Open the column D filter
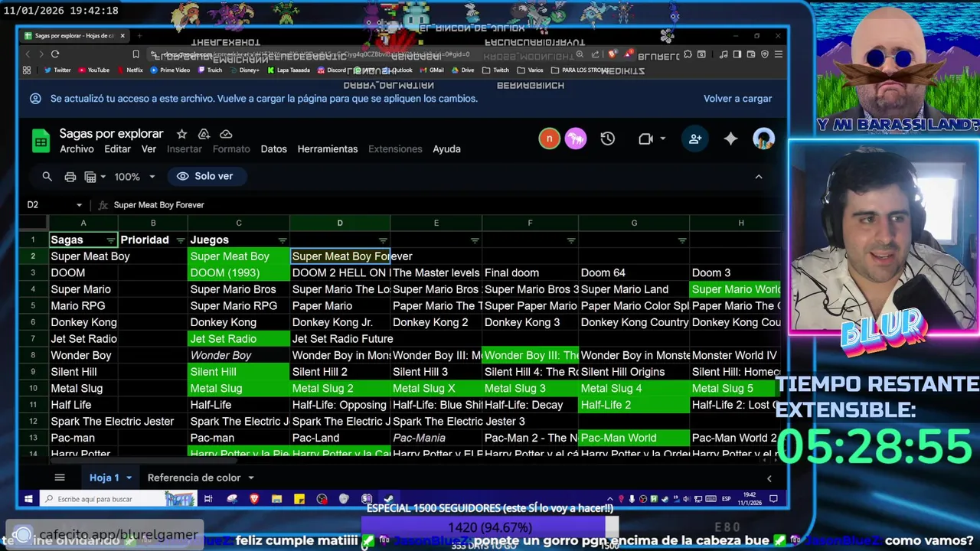 click(x=383, y=240)
